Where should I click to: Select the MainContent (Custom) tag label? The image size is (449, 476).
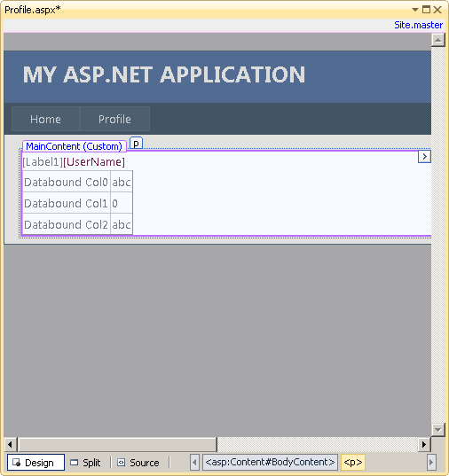[75, 146]
